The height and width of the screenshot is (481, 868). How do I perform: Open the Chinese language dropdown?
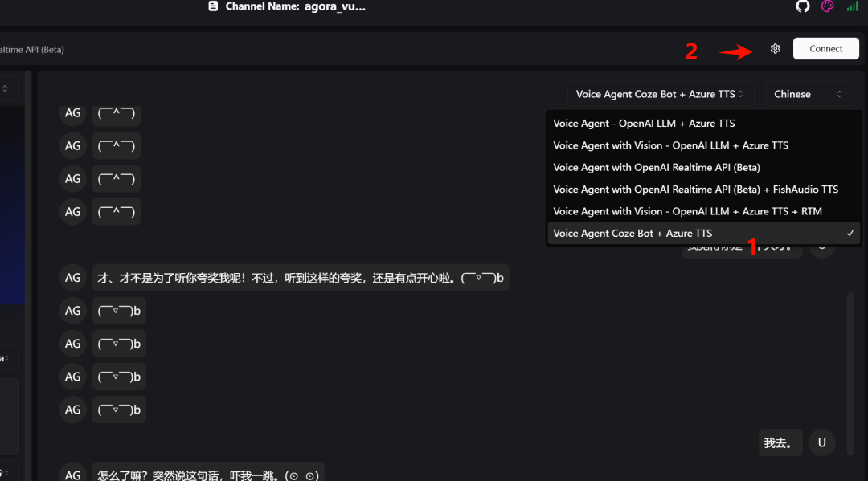click(x=809, y=94)
